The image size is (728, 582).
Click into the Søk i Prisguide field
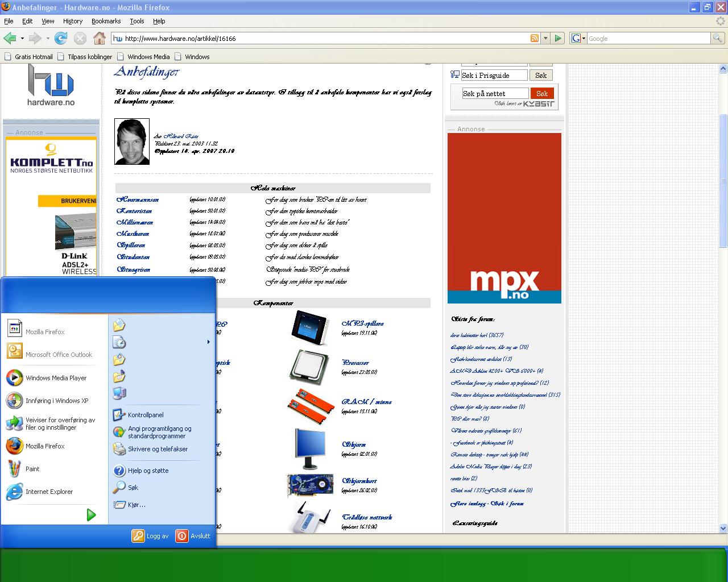pyautogui.click(x=494, y=75)
